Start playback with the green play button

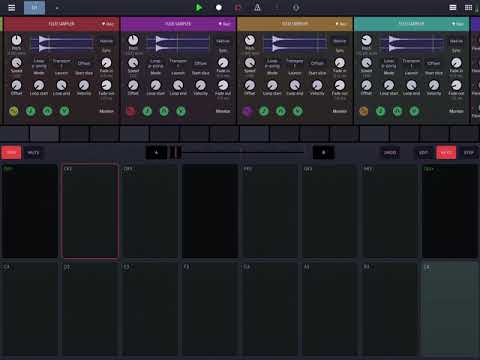[x=199, y=7]
